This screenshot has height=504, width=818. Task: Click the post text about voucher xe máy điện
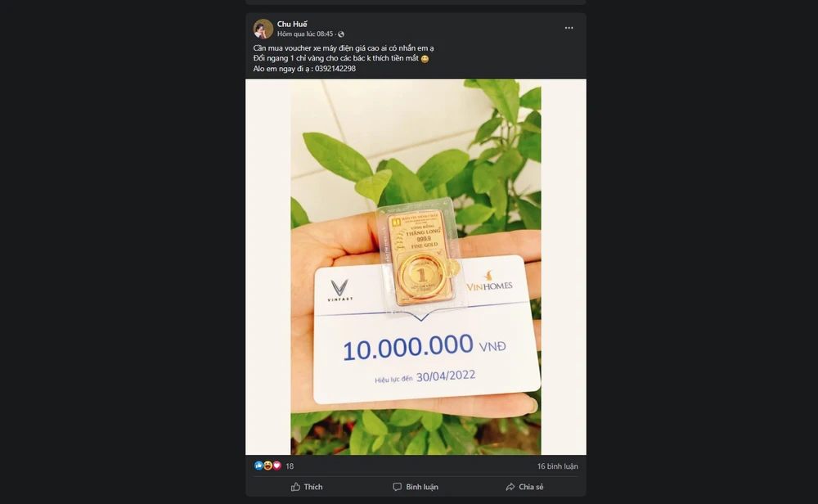tap(344, 48)
